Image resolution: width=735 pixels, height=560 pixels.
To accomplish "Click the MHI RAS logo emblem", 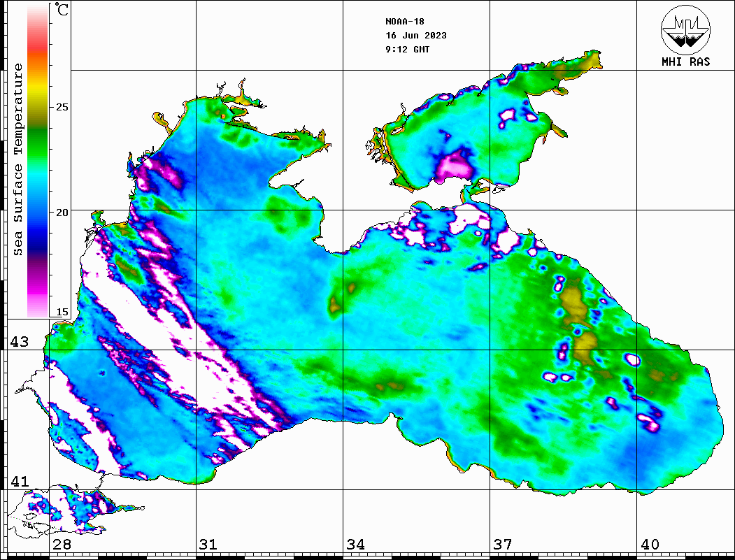I will point(685,29).
